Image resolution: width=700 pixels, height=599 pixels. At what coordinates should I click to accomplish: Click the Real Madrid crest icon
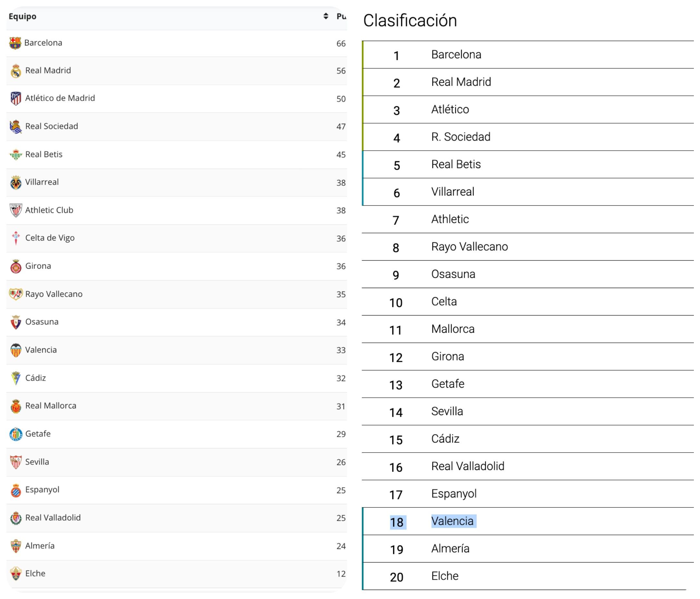click(x=16, y=71)
